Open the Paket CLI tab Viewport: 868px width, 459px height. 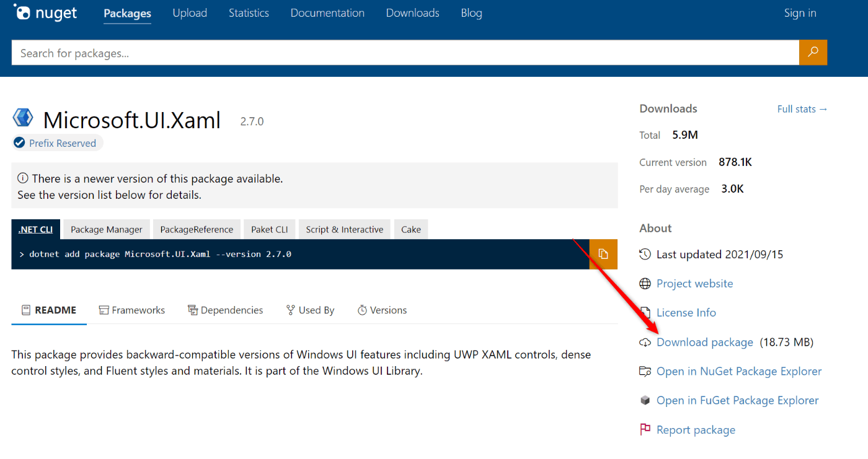[270, 229]
